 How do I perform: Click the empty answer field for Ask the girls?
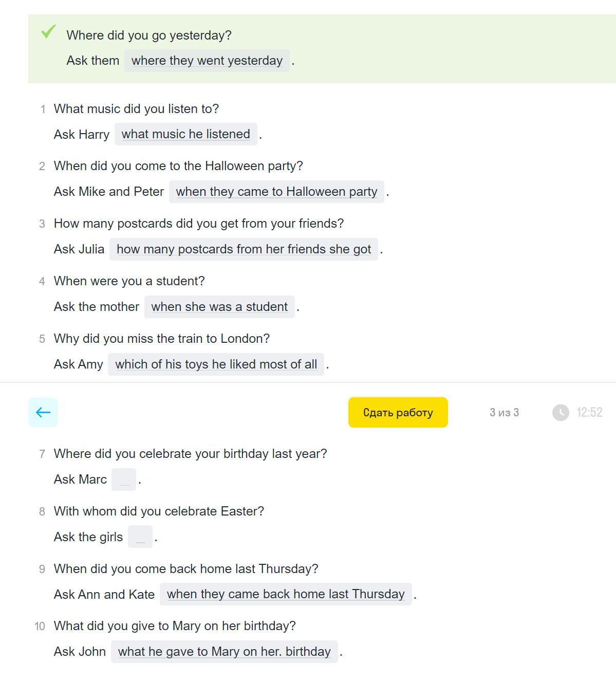coord(140,537)
